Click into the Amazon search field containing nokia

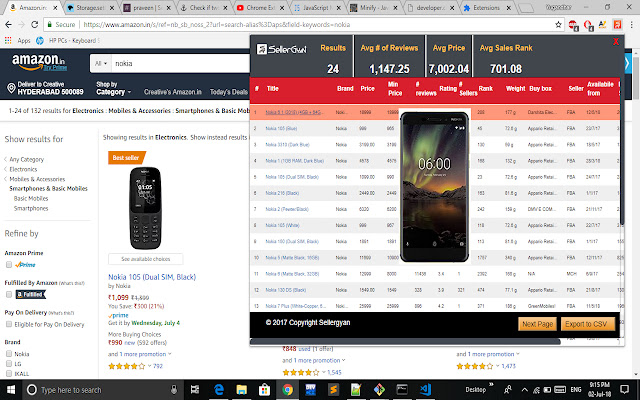(x=181, y=63)
